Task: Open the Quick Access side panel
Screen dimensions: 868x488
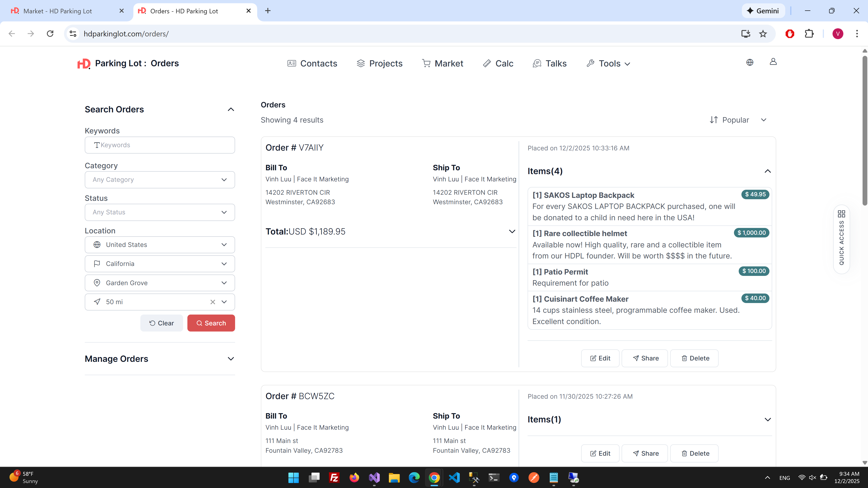Action: [841, 239]
